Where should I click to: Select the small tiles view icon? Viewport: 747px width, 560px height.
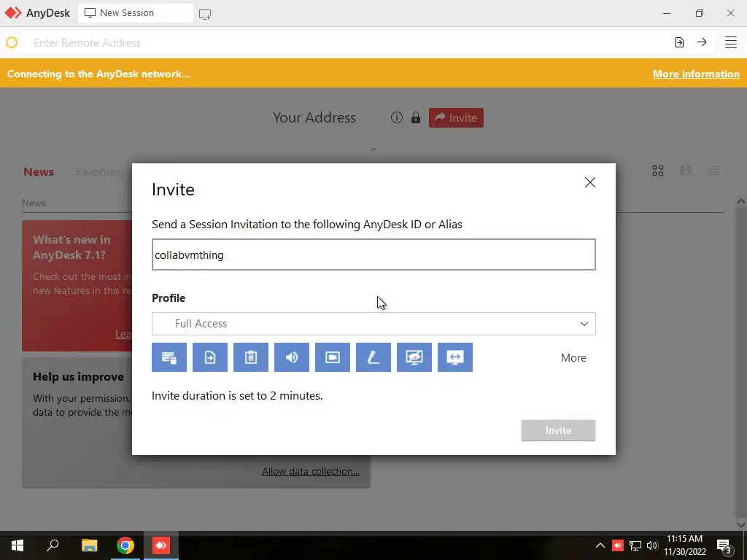pyautogui.click(x=686, y=171)
